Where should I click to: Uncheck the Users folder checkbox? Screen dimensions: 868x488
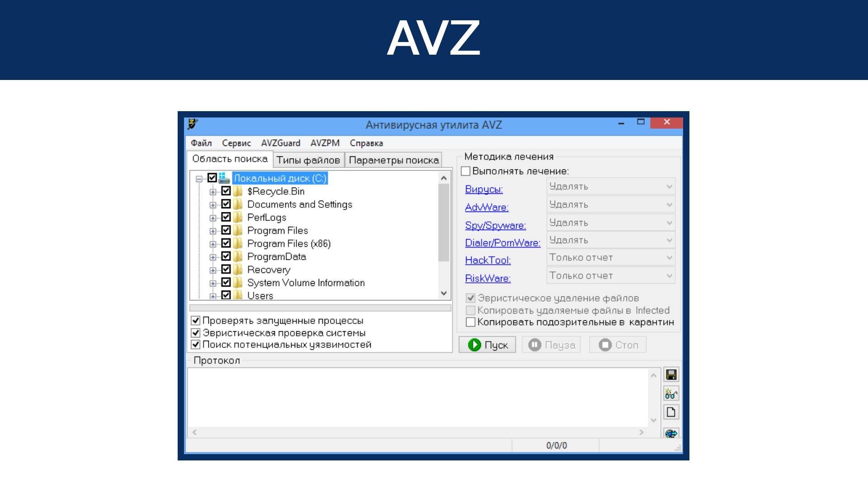tap(226, 295)
